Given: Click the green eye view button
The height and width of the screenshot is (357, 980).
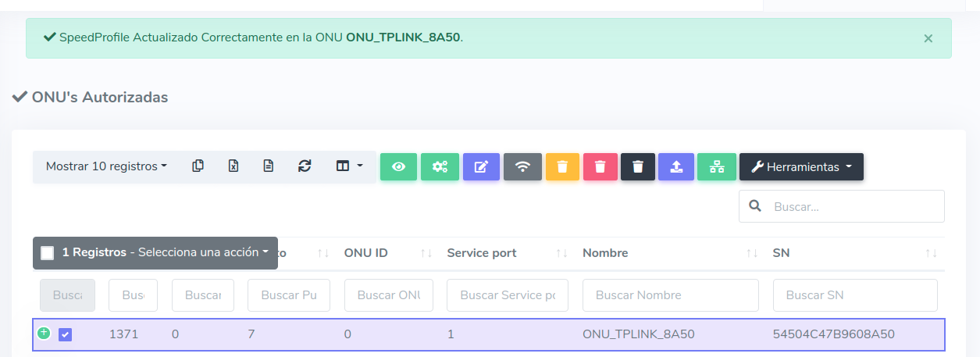Looking at the screenshot, I should coord(399,167).
